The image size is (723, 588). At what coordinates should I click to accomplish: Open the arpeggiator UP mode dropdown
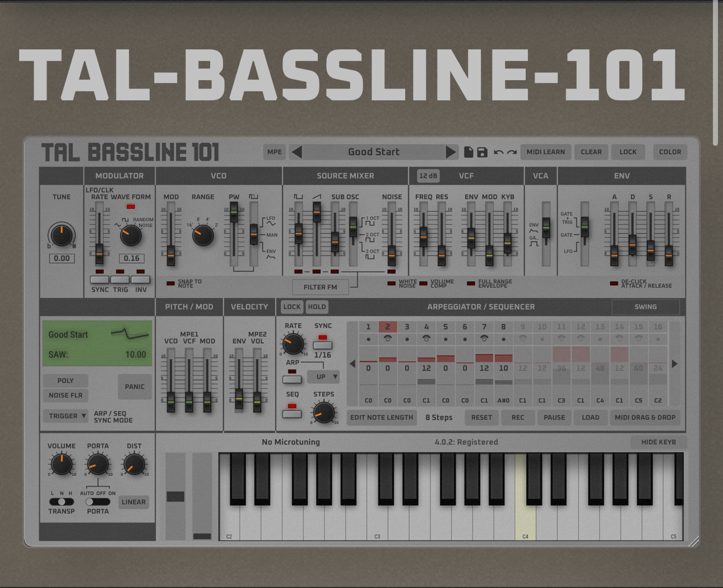point(323,377)
